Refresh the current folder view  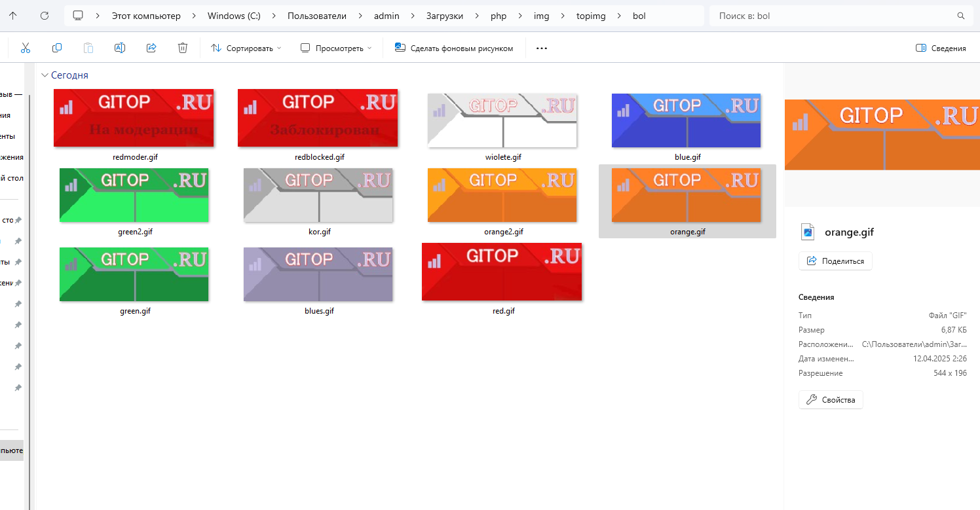(45, 16)
